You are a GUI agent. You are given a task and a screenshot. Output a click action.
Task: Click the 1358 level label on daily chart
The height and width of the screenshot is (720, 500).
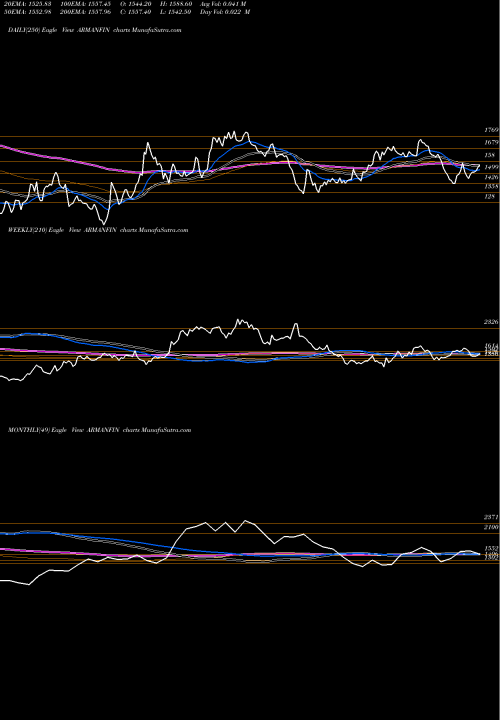coord(491,187)
